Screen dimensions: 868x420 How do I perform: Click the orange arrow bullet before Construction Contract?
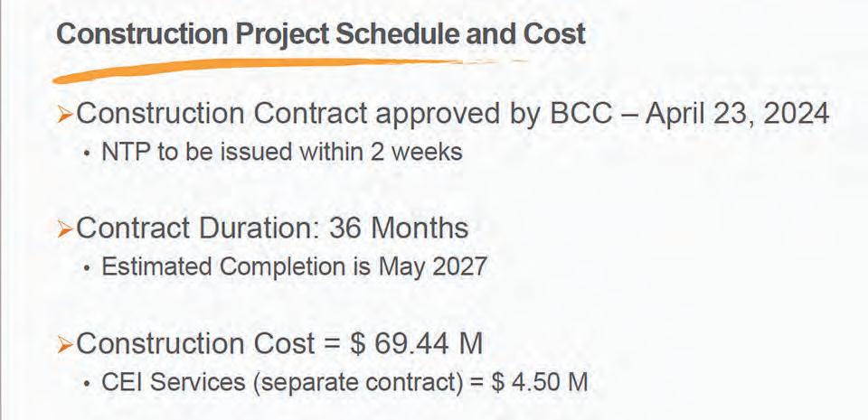[65, 116]
